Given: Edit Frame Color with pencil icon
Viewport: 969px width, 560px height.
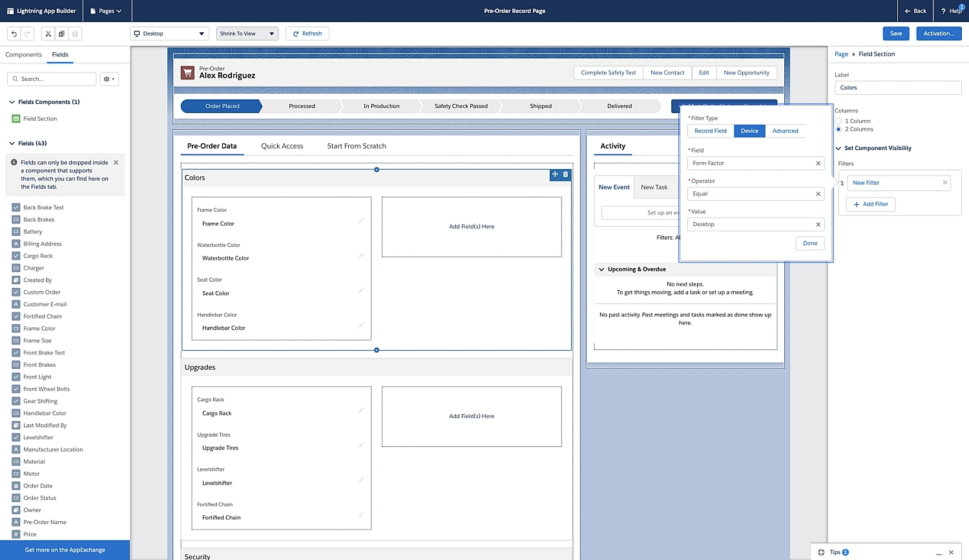Looking at the screenshot, I should pos(361,221).
